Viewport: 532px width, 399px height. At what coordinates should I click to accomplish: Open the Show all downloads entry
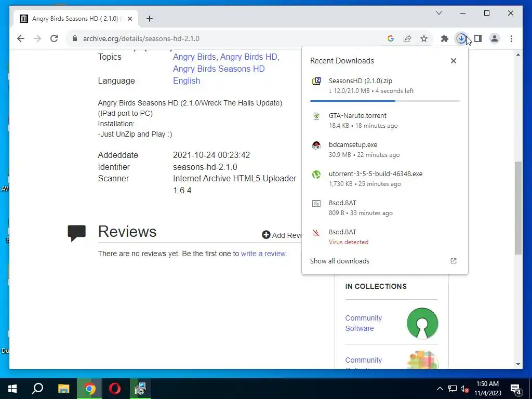[x=385, y=261]
